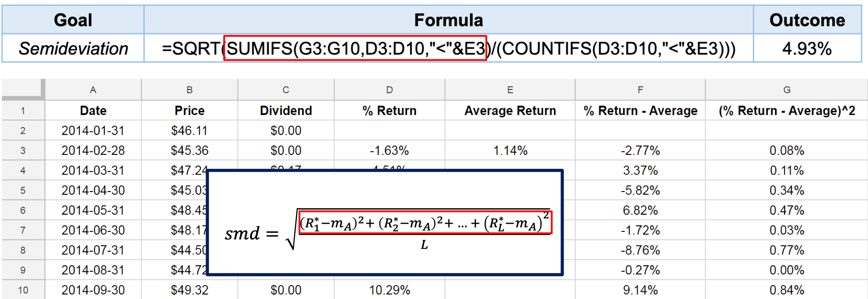Select the 10.29% return cell

(x=389, y=290)
